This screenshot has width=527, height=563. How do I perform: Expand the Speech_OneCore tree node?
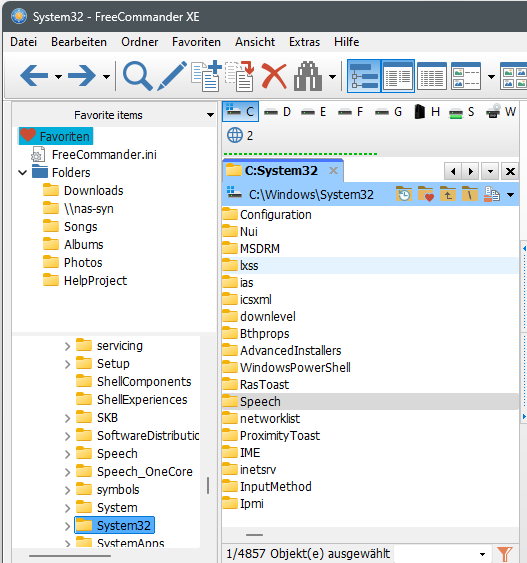(x=67, y=472)
